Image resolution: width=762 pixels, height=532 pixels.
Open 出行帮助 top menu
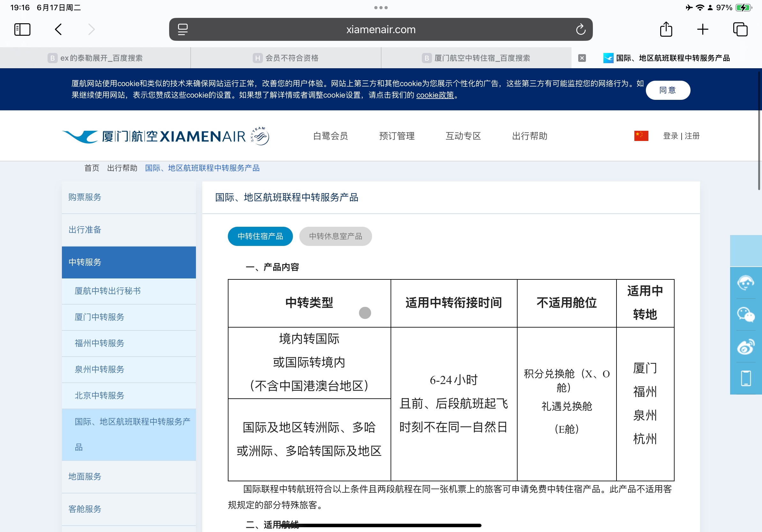(x=530, y=136)
